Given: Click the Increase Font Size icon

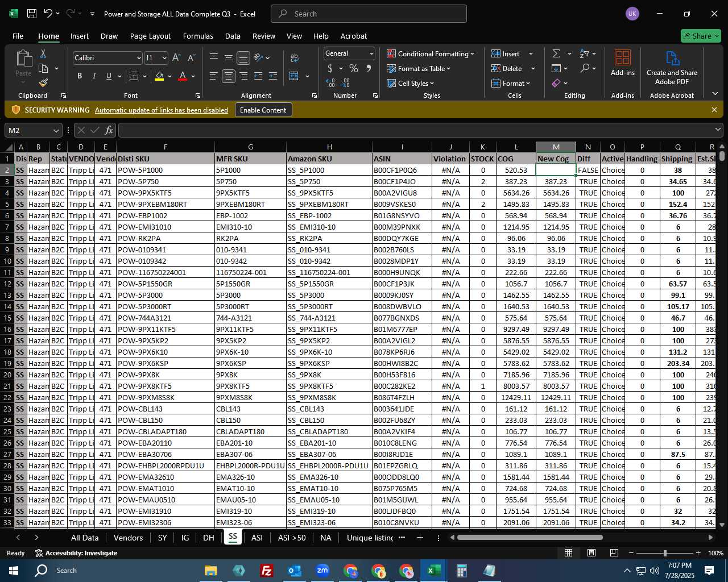Looking at the screenshot, I should point(176,57).
